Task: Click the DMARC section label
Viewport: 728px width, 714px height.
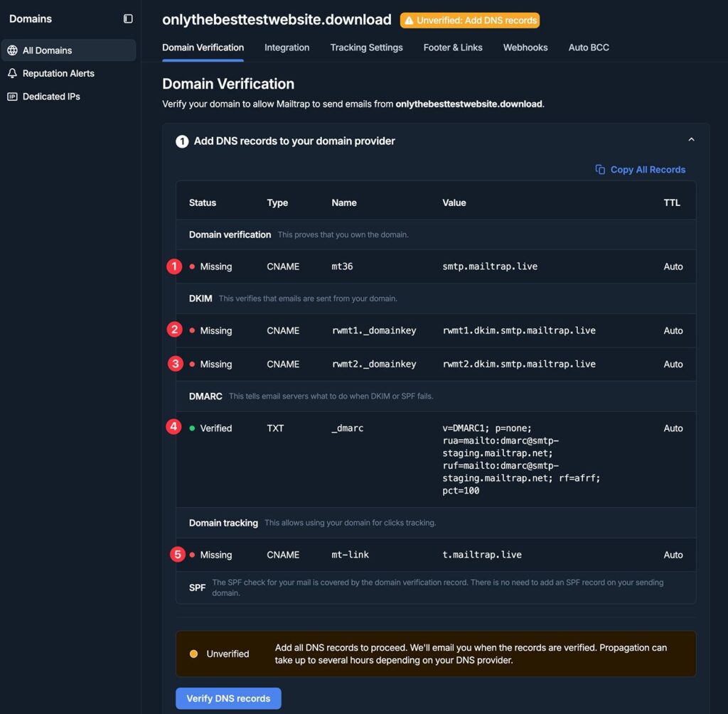Action: [205, 396]
